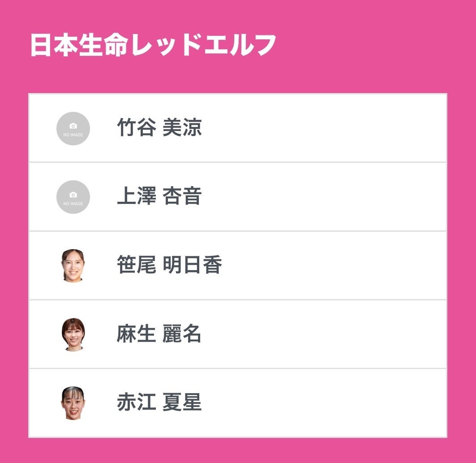Click the 日本生命レッドエルフ team heading
Screen dimensions: 476x463
[153, 45]
